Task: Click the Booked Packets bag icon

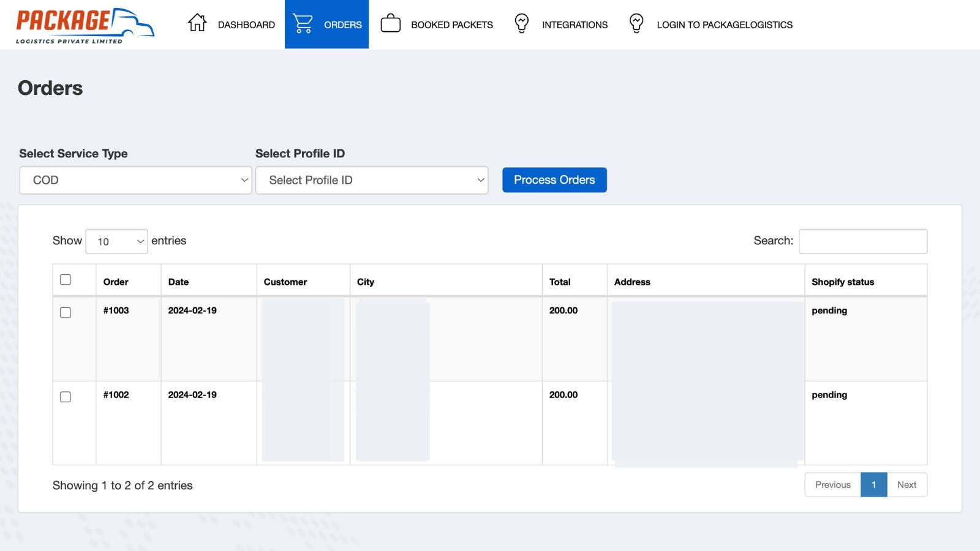Action: pos(390,24)
